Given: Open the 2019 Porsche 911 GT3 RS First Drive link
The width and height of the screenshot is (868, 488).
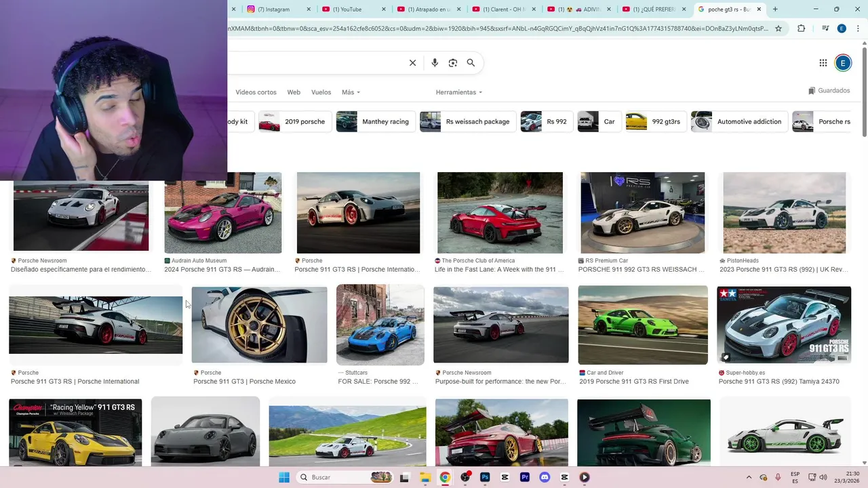Looking at the screenshot, I should pos(634,382).
